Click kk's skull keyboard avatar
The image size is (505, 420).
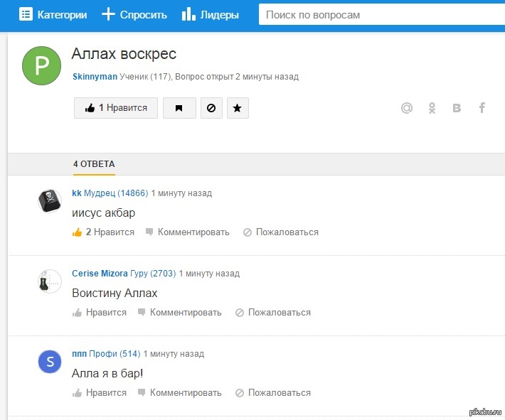pos(50,201)
